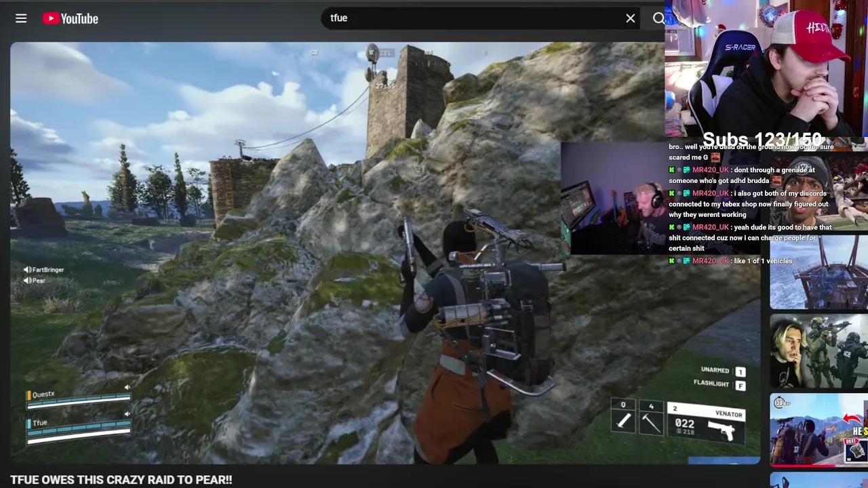Open the snowy wooden tower recommended thumbnail
This screenshot has height=488, width=868.
coord(818,272)
